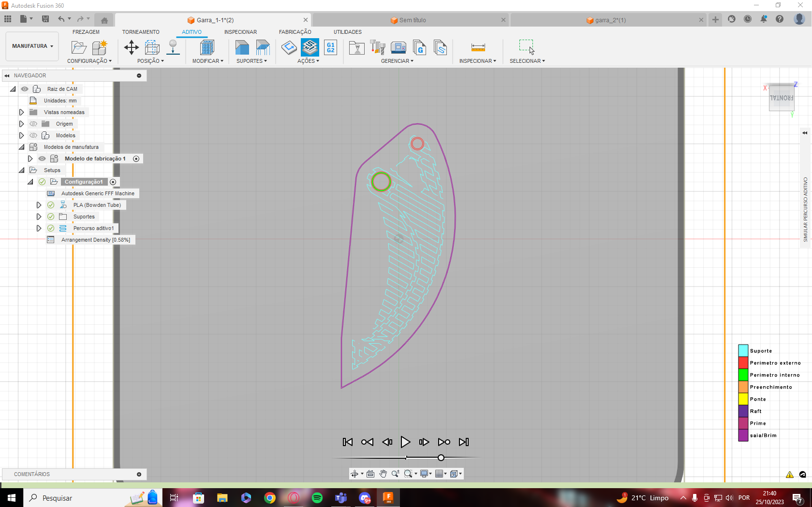Play the toolpath simulation
This screenshot has height=507, width=812.
(x=405, y=442)
